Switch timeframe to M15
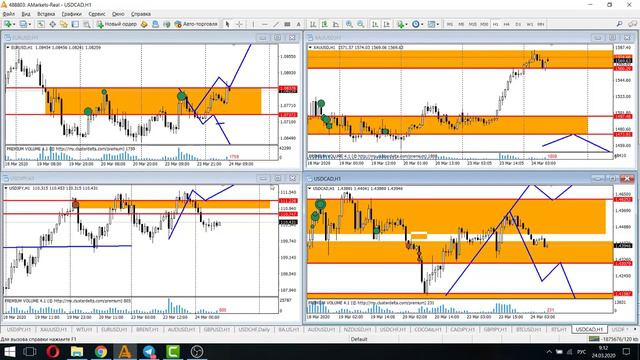 click(x=472, y=24)
